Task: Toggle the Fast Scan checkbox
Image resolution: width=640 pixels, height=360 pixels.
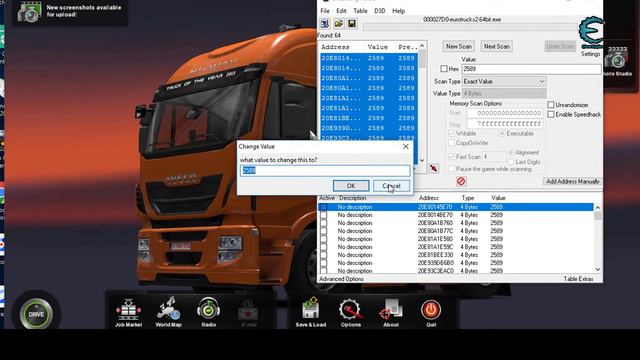Action: pos(451,157)
